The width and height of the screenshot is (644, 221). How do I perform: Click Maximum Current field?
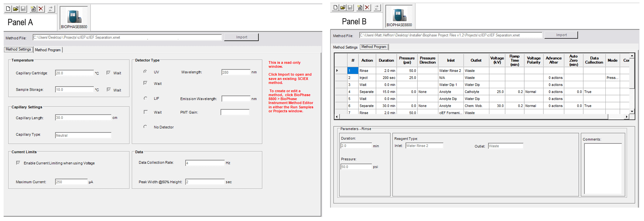(71, 182)
